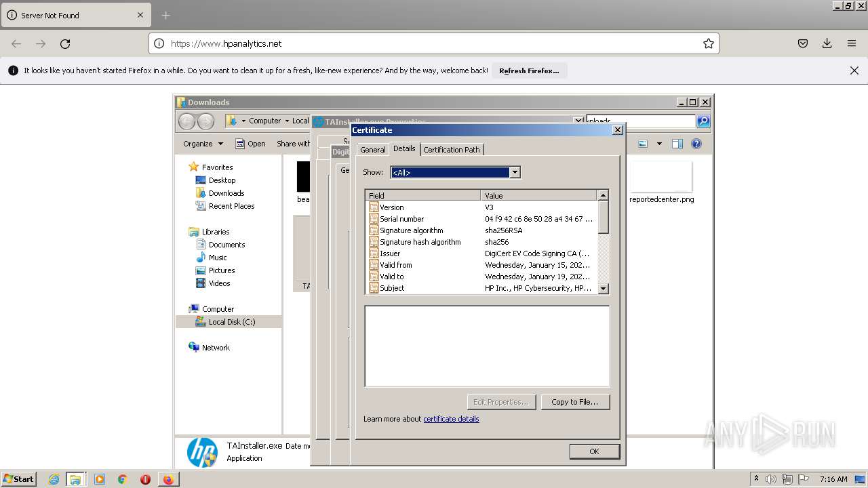Open Videos library
The image size is (868, 488).
pos(213,283)
